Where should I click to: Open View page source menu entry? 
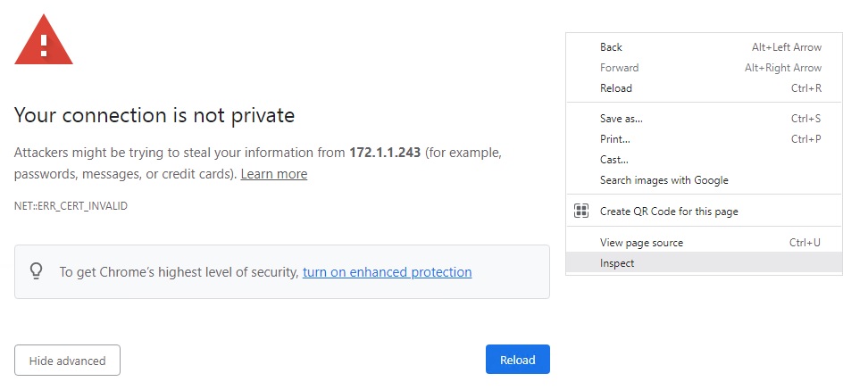(x=641, y=243)
